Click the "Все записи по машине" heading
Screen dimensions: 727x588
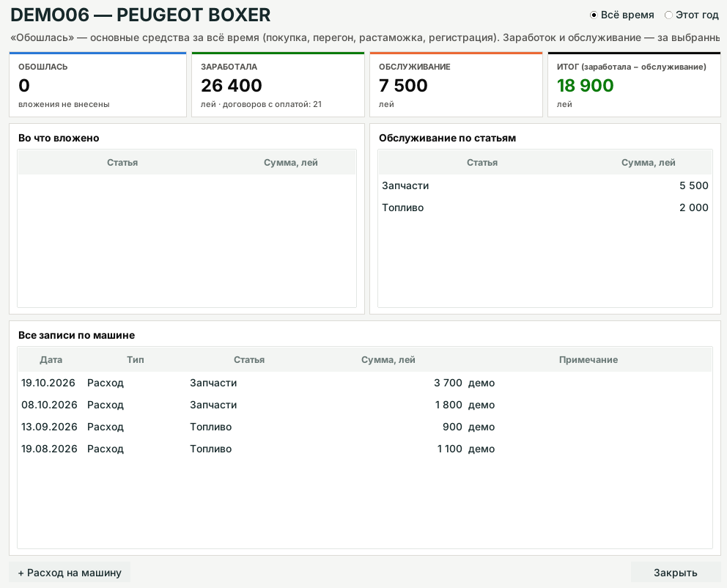tap(76, 335)
